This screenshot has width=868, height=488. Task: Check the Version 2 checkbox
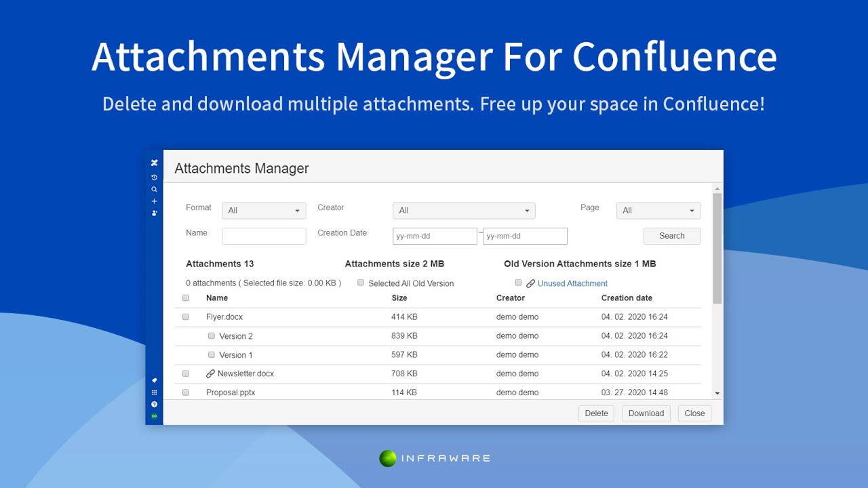click(212, 335)
